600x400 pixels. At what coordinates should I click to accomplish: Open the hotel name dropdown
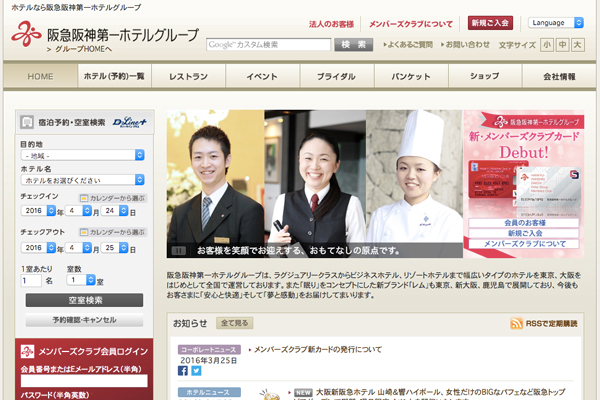[83, 180]
